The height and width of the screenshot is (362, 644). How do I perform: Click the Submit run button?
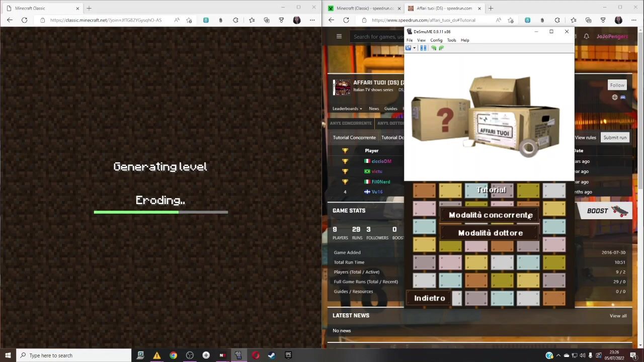pos(615,137)
